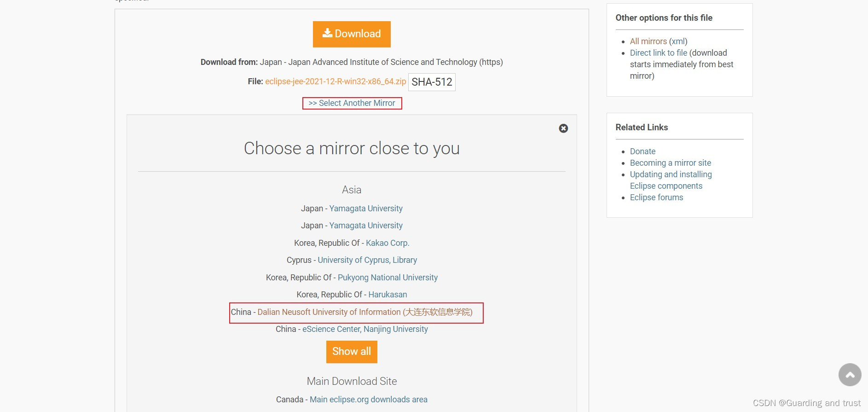Choose the Kakao Corp. mirror
This screenshot has width=868, height=412.
(x=388, y=243)
